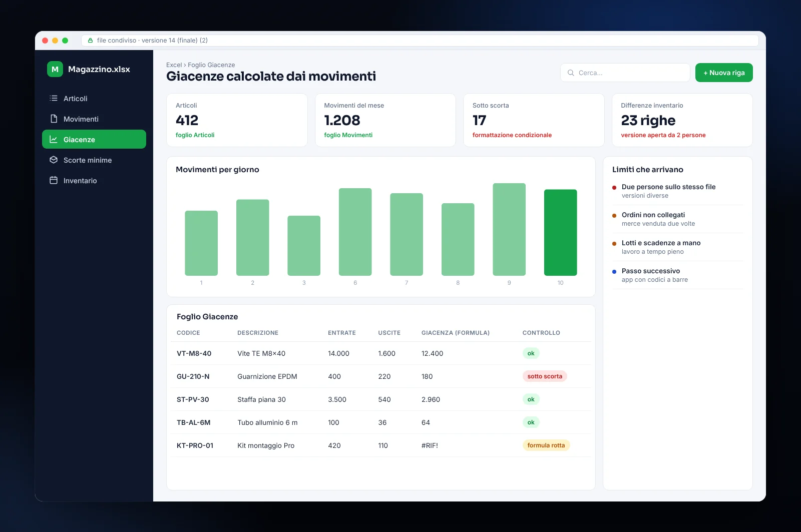The width and height of the screenshot is (801, 532).
Task: Follow the foglio Movimenti link
Action: tap(348, 135)
